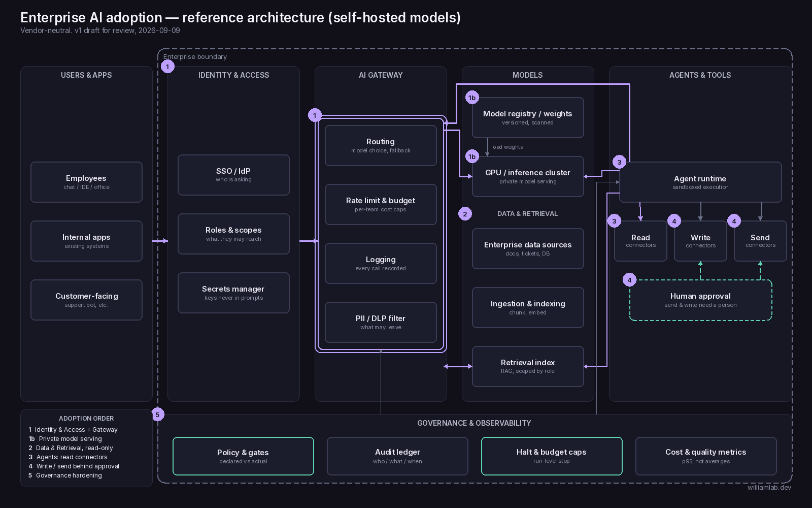Select the Halt & budget caps box
Screen dimensions: 812x508
pyautogui.click(x=552, y=456)
